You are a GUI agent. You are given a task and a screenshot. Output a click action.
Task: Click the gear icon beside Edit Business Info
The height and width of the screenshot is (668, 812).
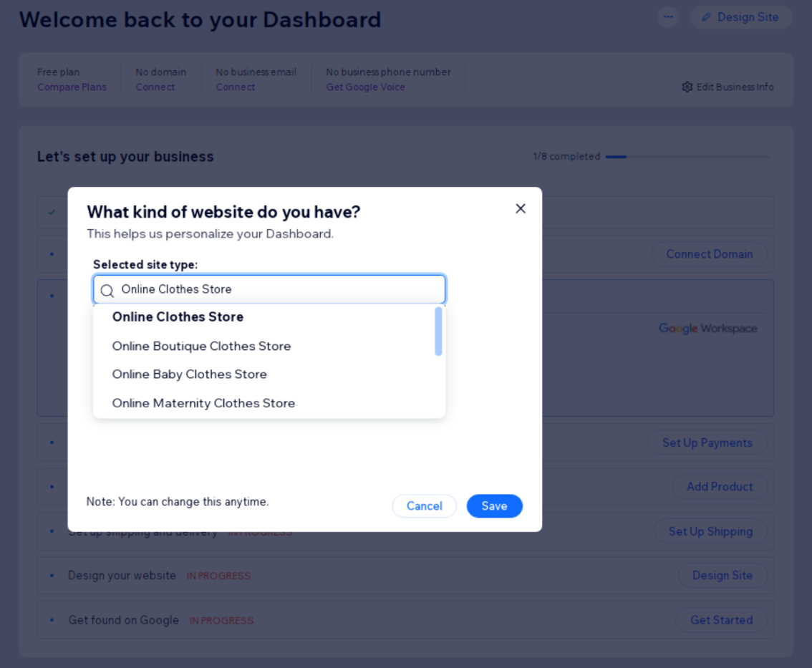687,87
